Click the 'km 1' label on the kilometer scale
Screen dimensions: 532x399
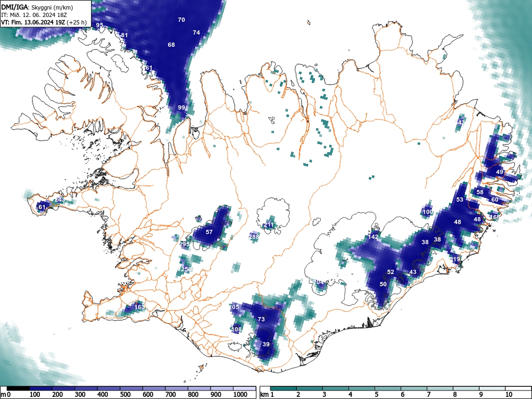(x=267, y=395)
